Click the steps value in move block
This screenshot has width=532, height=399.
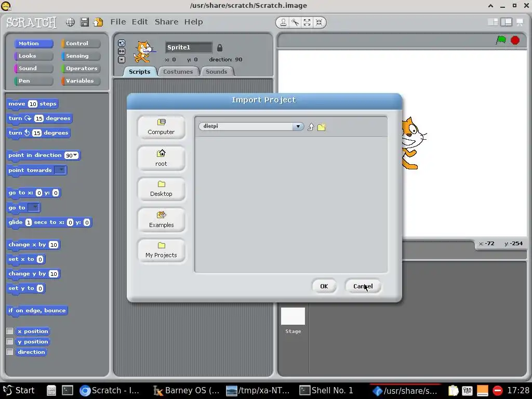point(33,104)
